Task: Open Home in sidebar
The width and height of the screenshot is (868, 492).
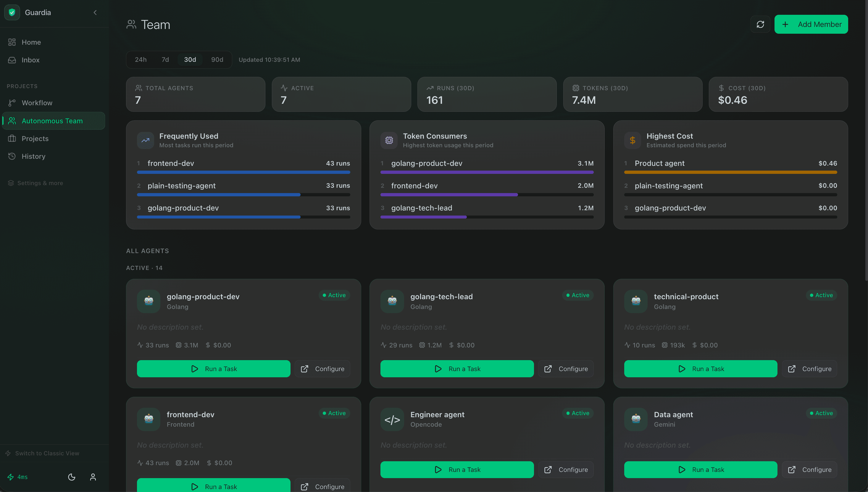Action: click(x=54, y=42)
